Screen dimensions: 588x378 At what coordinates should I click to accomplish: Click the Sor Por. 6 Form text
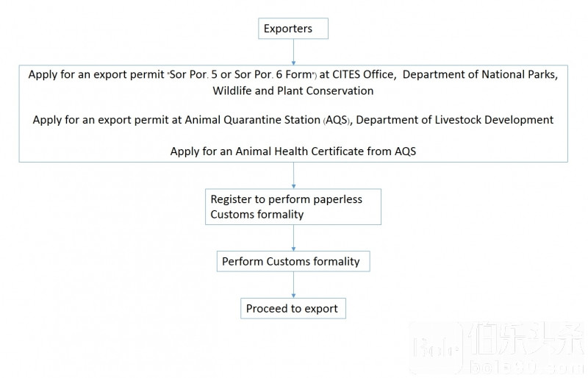point(273,74)
